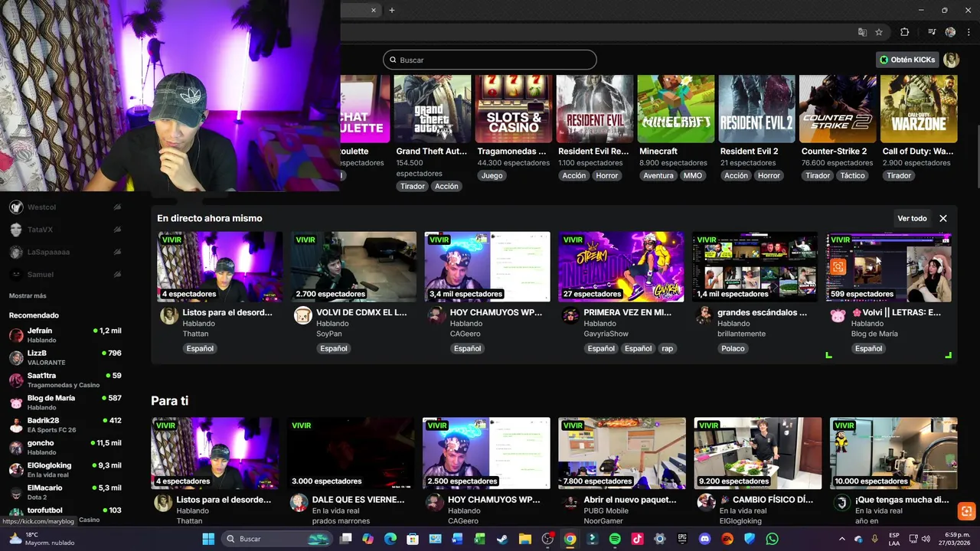The image size is (980, 551).
Task: Click the Windows taskbar search box
Action: click(x=277, y=539)
